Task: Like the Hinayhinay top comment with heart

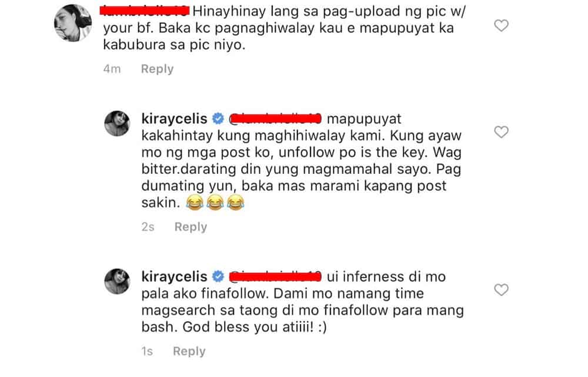Action: click(501, 26)
